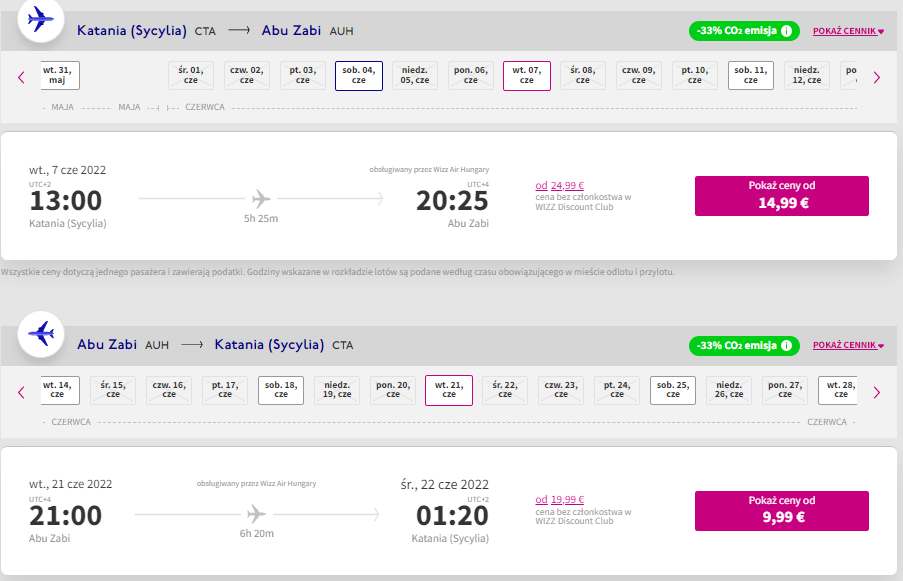
Task: Choose return date wt. 28, cze
Action: (838, 390)
